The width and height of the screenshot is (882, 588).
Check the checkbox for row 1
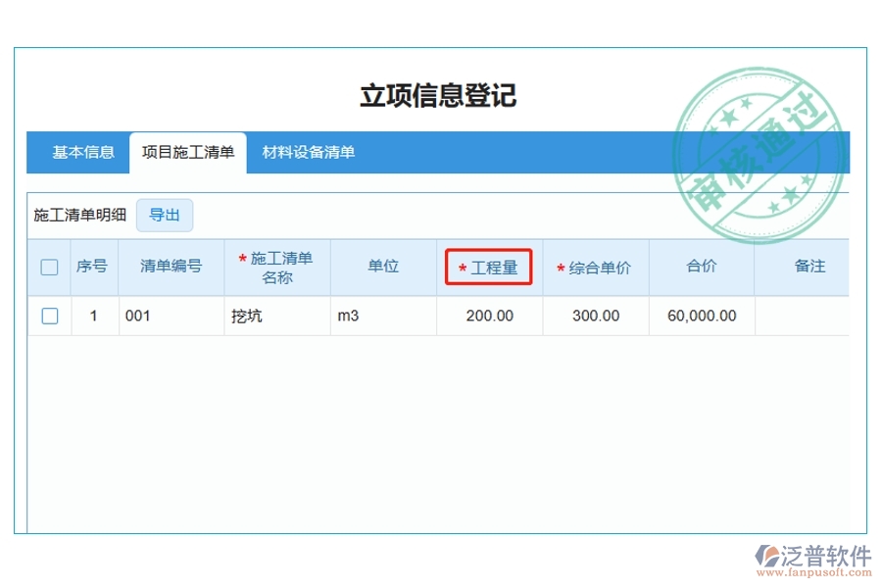click(47, 316)
